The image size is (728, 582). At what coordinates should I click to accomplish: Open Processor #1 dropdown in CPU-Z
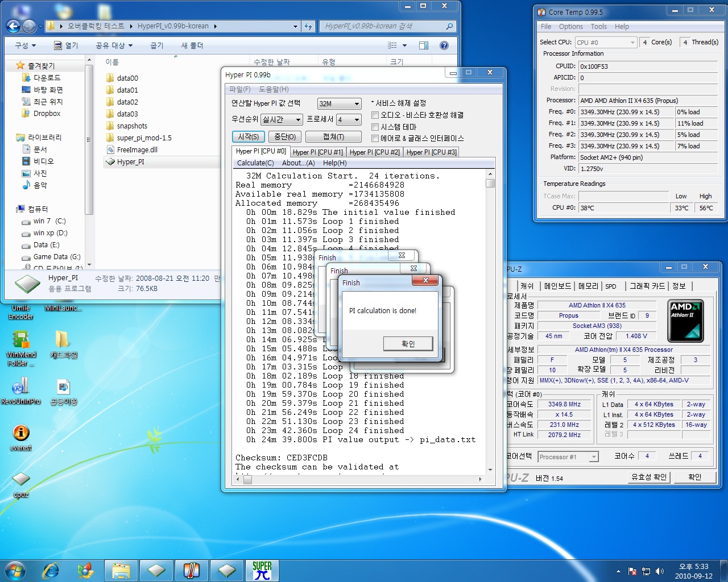568,456
